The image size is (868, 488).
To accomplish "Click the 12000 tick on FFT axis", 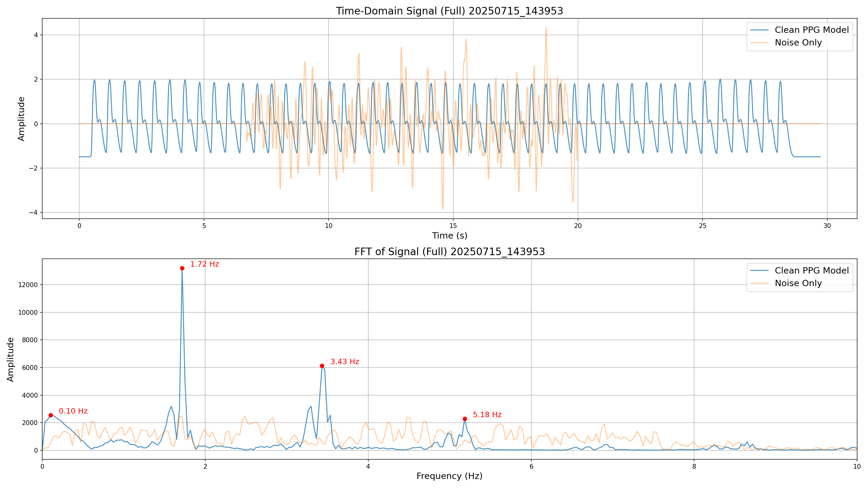I will (28, 285).
